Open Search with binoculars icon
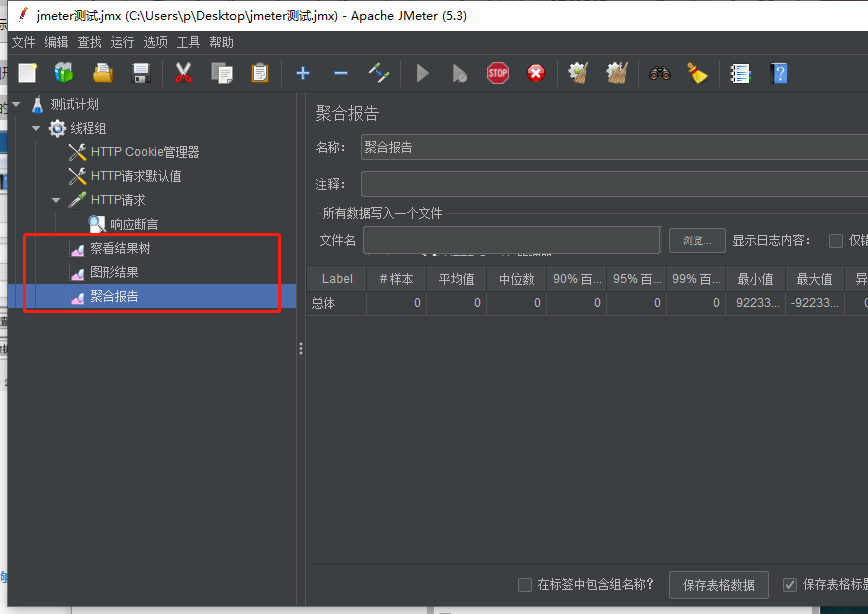The height and width of the screenshot is (614, 868). click(660, 73)
